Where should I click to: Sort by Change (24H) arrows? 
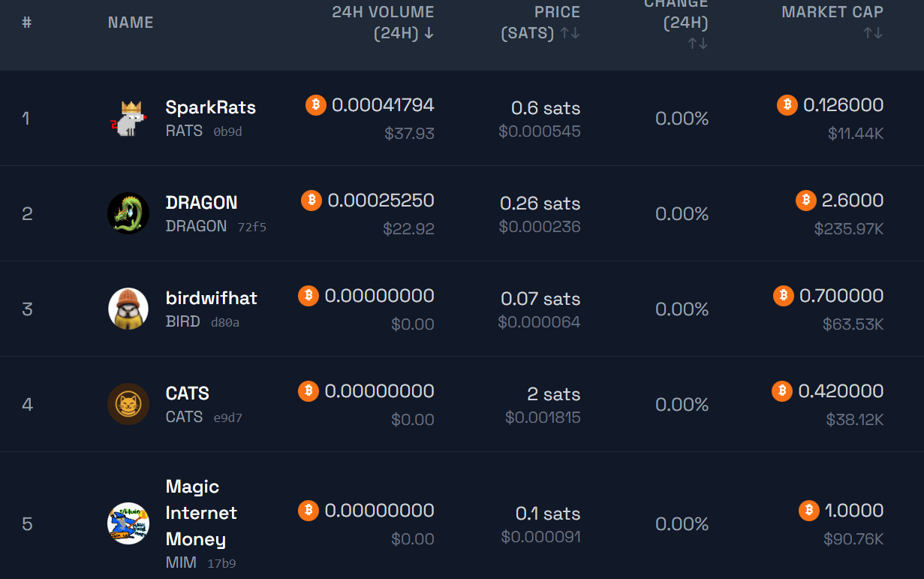698,44
